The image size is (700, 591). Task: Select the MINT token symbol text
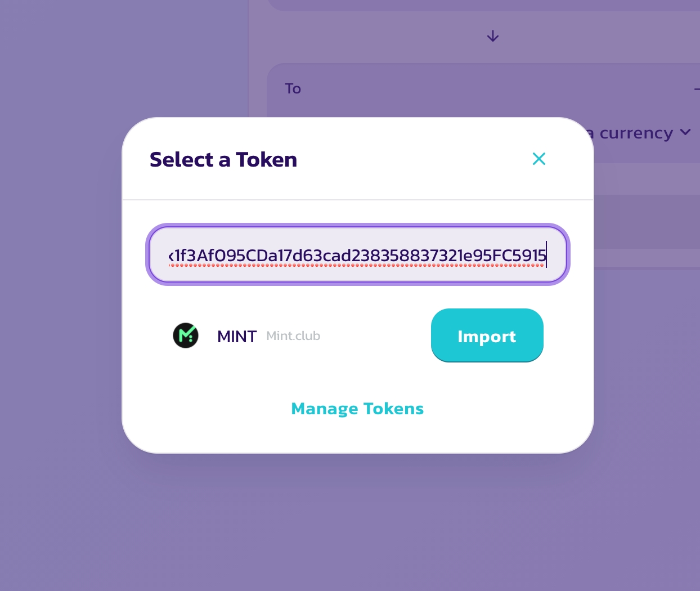click(x=237, y=337)
